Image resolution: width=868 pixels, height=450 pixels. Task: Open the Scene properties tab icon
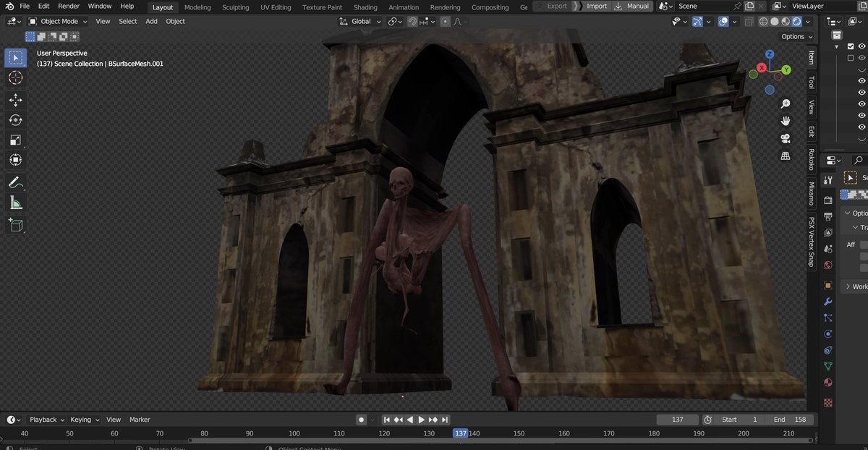pos(828,250)
